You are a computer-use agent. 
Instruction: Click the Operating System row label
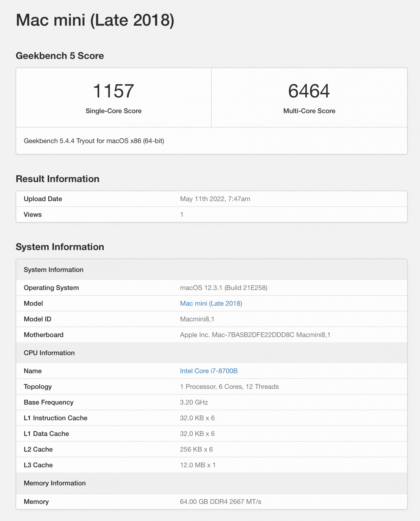coord(51,288)
